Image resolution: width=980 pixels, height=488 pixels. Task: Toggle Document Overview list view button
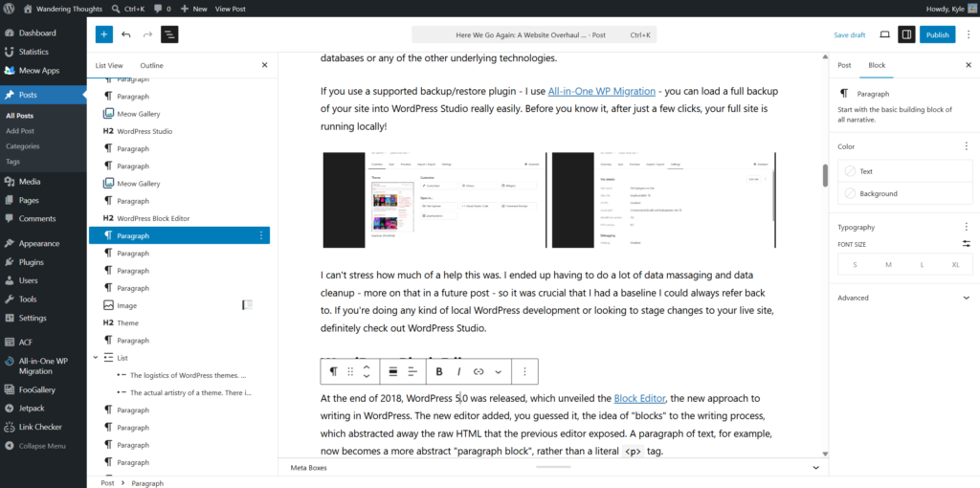pos(170,34)
